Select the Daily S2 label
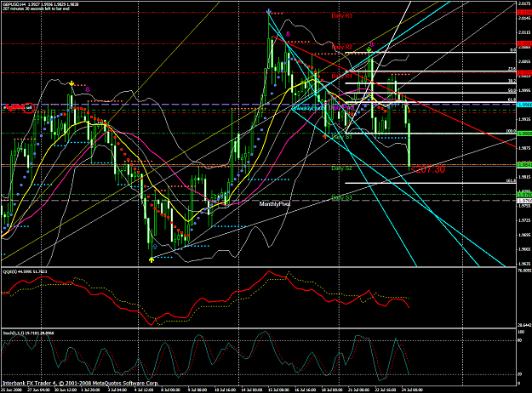 (x=342, y=168)
